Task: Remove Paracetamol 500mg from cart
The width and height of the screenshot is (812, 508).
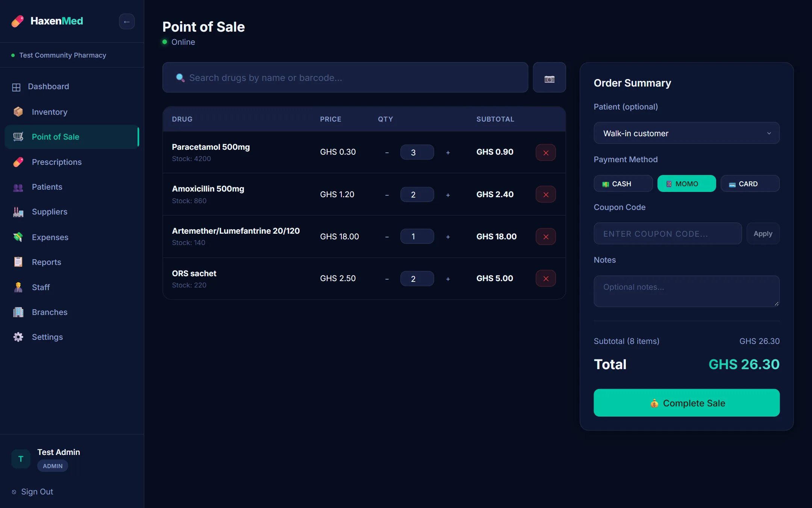Action: pos(545,152)
